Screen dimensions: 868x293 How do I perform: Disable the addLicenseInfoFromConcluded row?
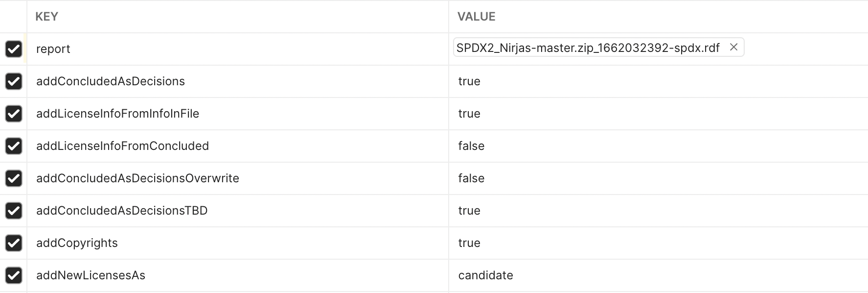click(14, 146)
